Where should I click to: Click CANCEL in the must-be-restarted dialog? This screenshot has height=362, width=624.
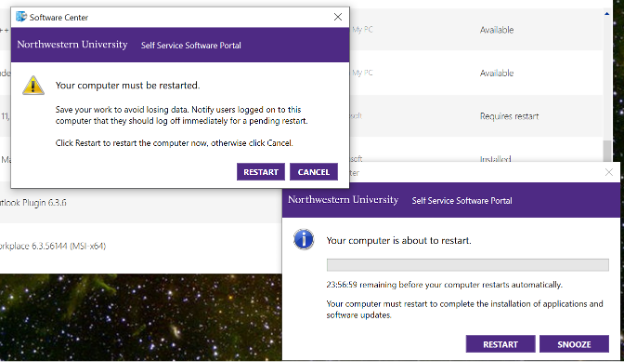[314, 172]
